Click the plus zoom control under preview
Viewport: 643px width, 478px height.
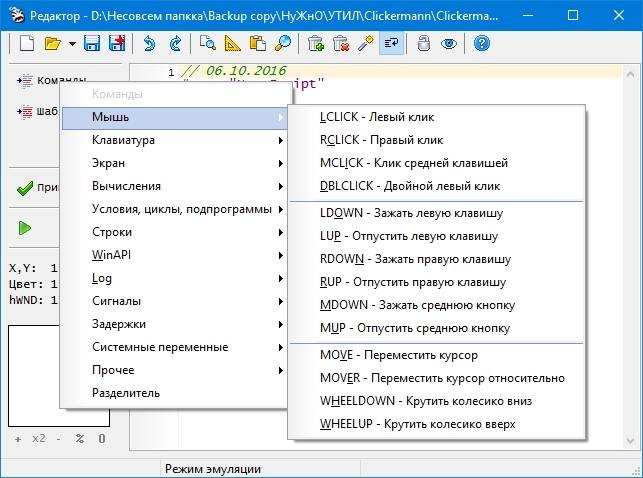[18, 439]
